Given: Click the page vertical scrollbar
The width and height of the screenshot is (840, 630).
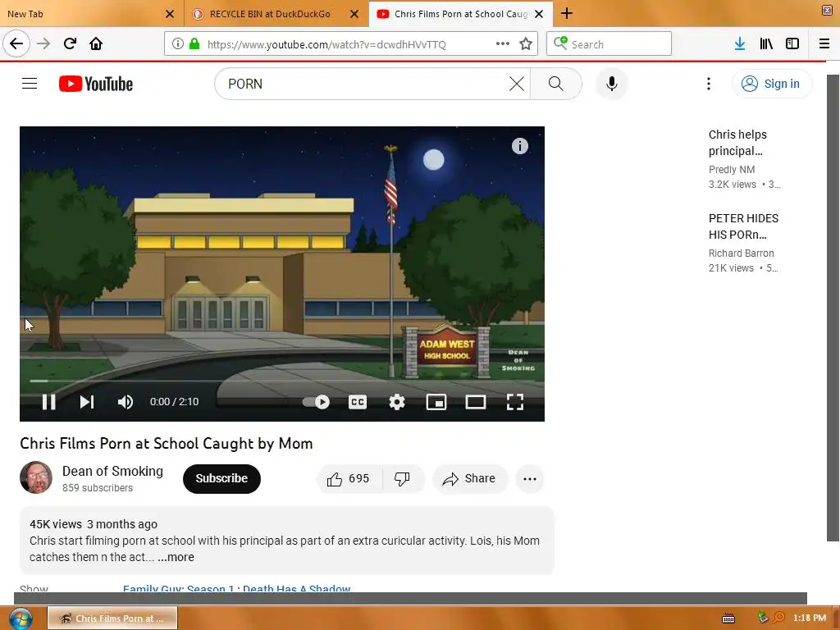Looking at the screenshot, I should click(x=833, y=308).
